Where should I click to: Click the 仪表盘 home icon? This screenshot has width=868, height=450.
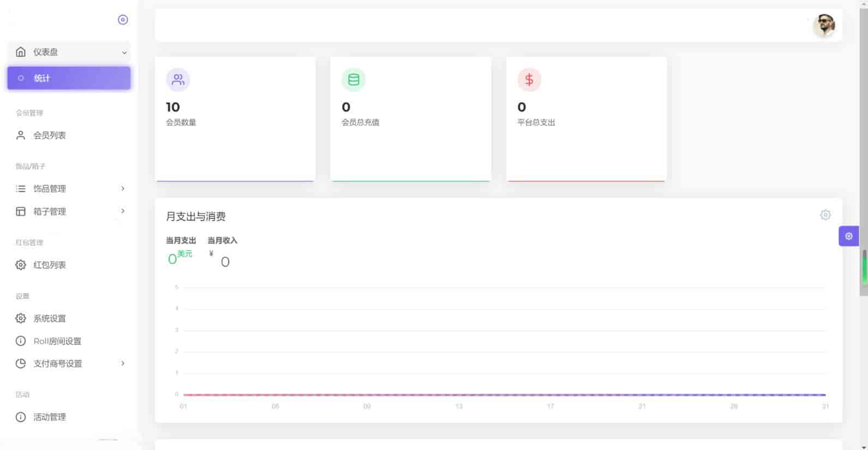[x=21, y=52]
